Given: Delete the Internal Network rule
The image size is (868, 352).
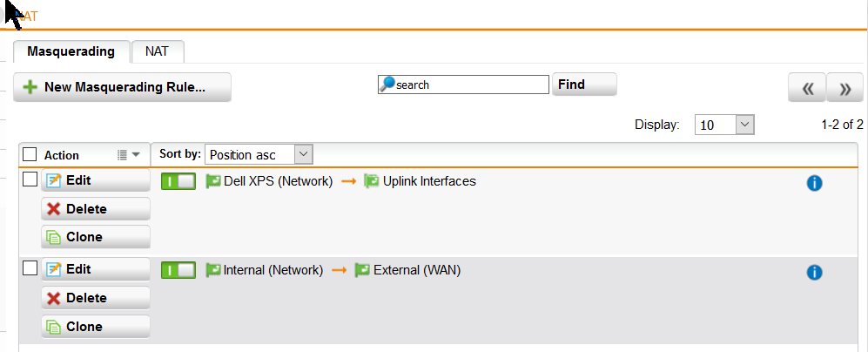Looking at the screenshot, I should click(x=96, y=298).
